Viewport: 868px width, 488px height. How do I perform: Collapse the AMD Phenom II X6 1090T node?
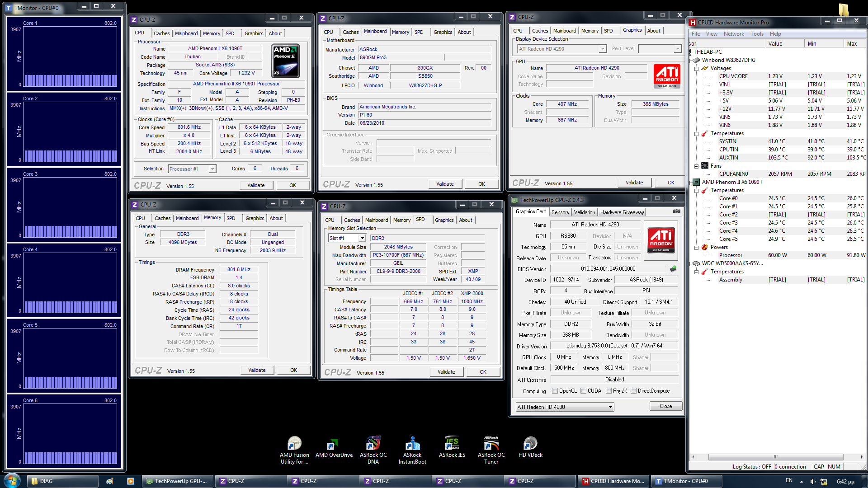coord(690,183)
